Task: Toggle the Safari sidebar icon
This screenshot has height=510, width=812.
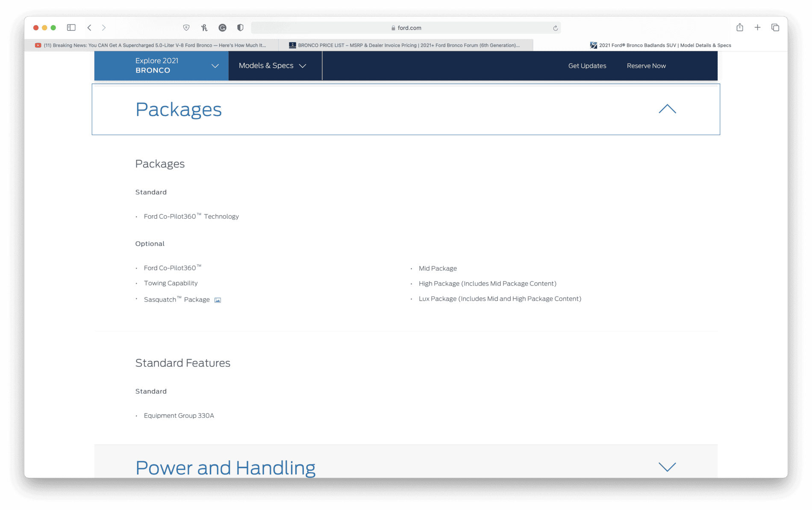Action: [71, 28]
